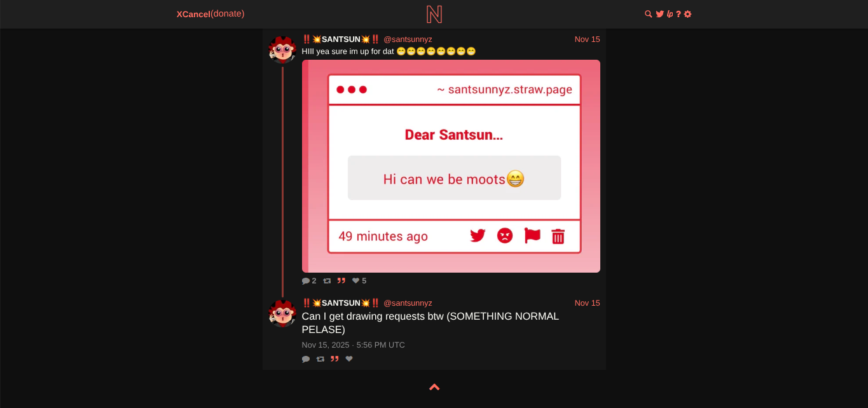Open the search icon in header
Image resolution: width=868 pixels, height=408 pixels.
point(649,14)
